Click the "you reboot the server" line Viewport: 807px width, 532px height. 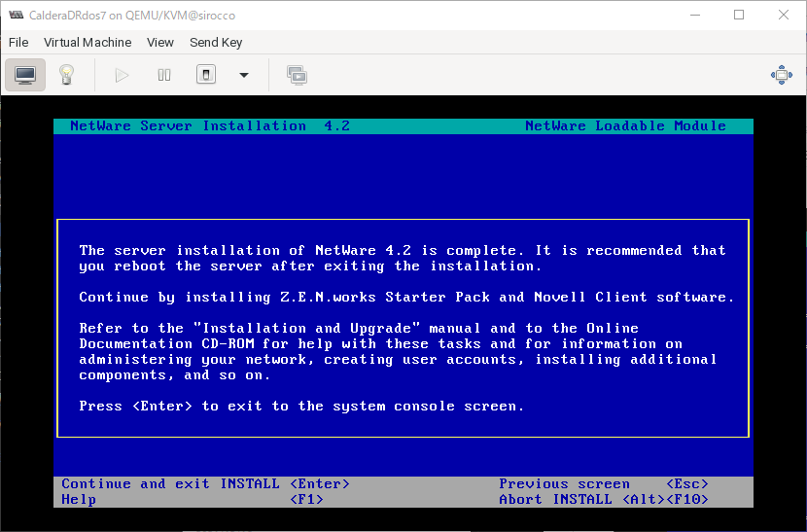(310, 266)
